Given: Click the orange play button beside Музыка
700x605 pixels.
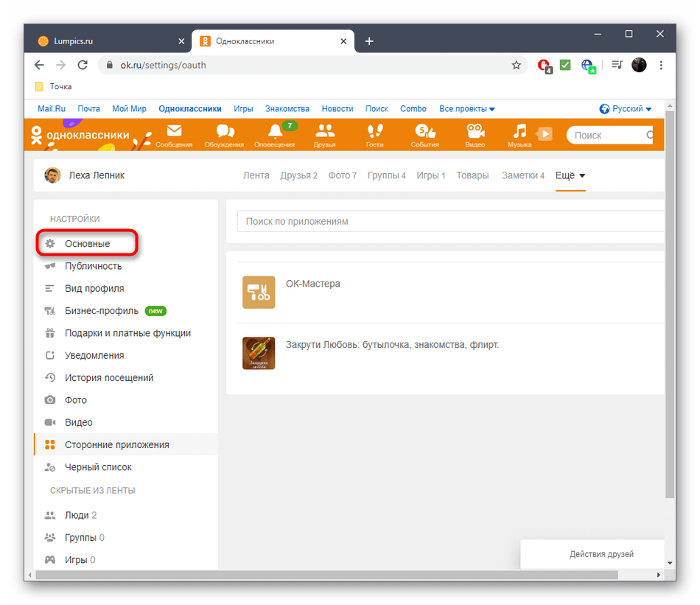Looking at the screenshot, I should 544,134.
